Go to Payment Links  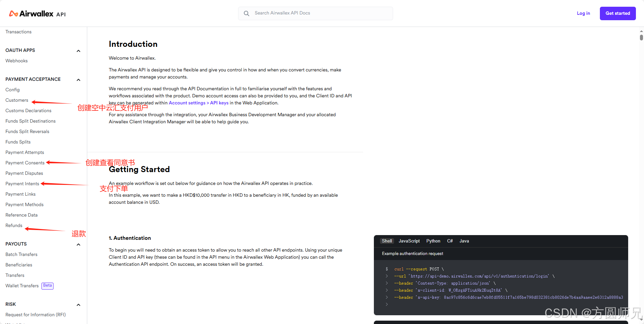pos(21,194)
